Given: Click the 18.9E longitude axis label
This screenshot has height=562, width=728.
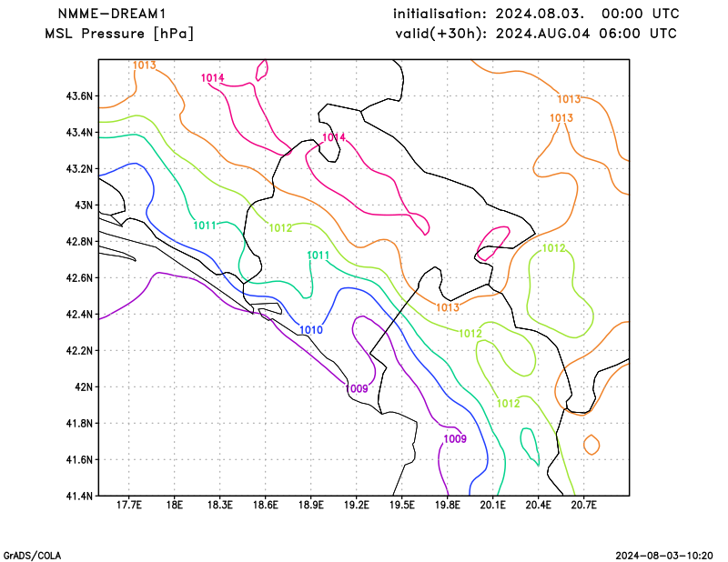Looking at the screenshot, I should coord(310,505).
